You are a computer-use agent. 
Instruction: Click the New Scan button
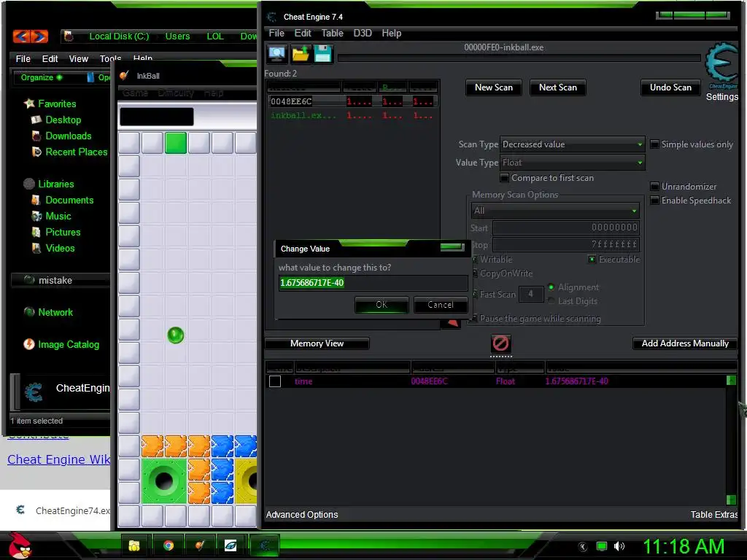coord(494,87)
